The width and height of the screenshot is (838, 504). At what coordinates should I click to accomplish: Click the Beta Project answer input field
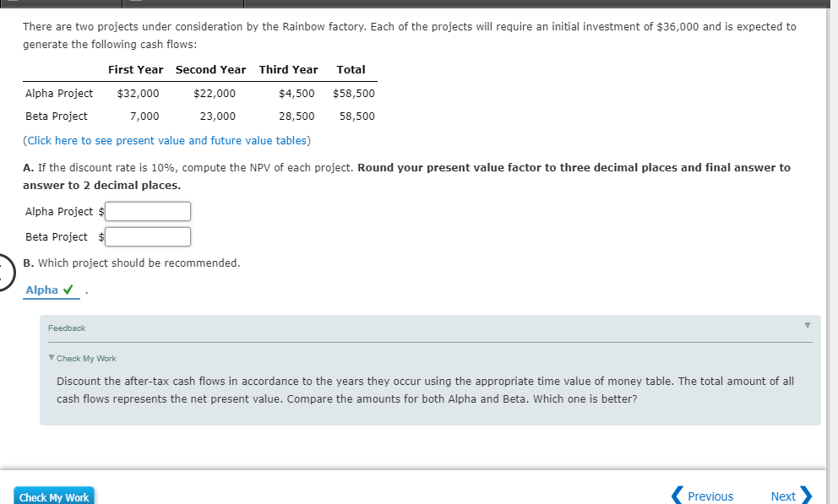(147, 236)
